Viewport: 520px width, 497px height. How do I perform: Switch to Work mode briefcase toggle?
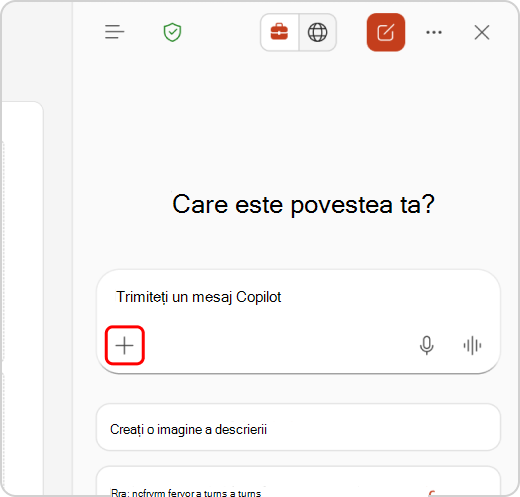(279, 32)
